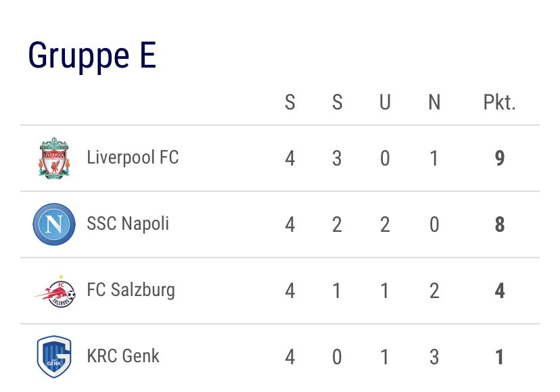This screenshot has width=560, height=392.
Task: Click FC Salzburg's bold points value 4
Action: point(499,291)
